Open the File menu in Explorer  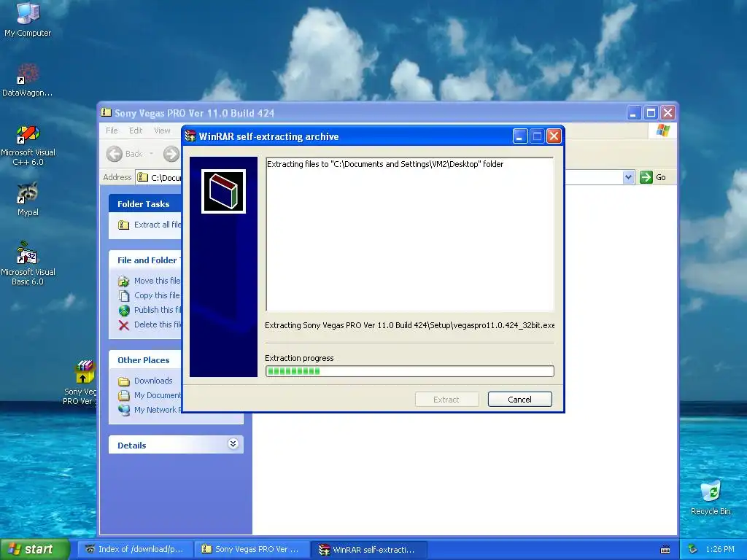(112, 131)
